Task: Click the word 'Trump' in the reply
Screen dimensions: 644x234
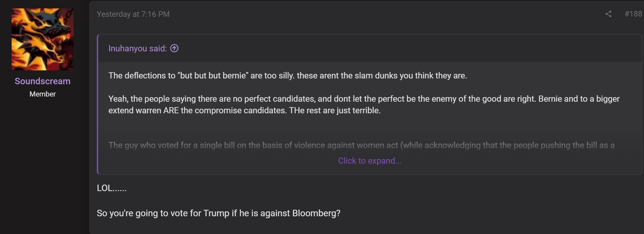Action: 216,213
